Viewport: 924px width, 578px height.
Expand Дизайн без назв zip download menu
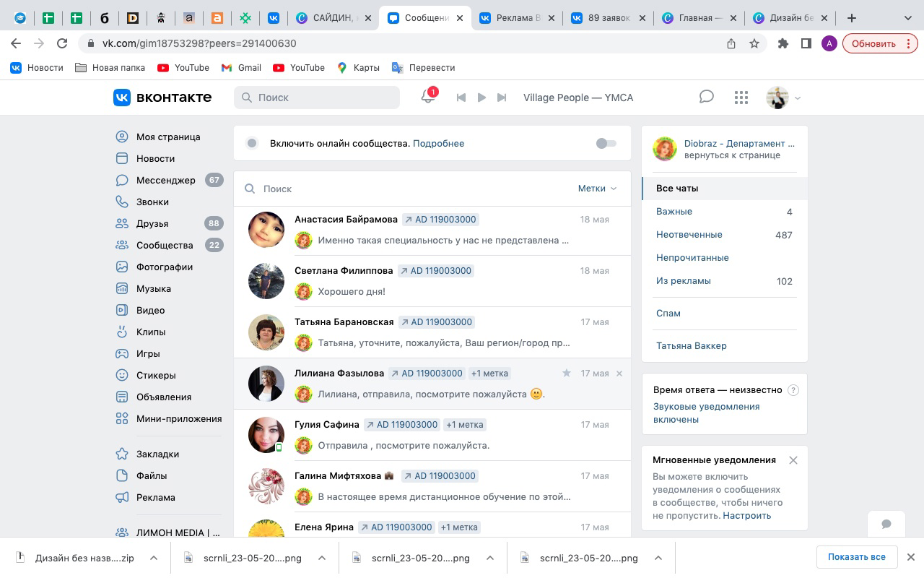tap(154, 558)
